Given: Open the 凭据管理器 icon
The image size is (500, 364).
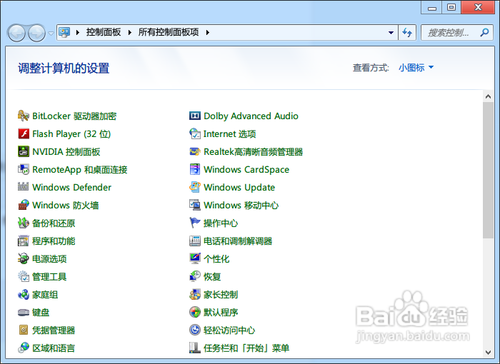Looking at the screenshot, I should pyautogui.click(x=23, y=330).
